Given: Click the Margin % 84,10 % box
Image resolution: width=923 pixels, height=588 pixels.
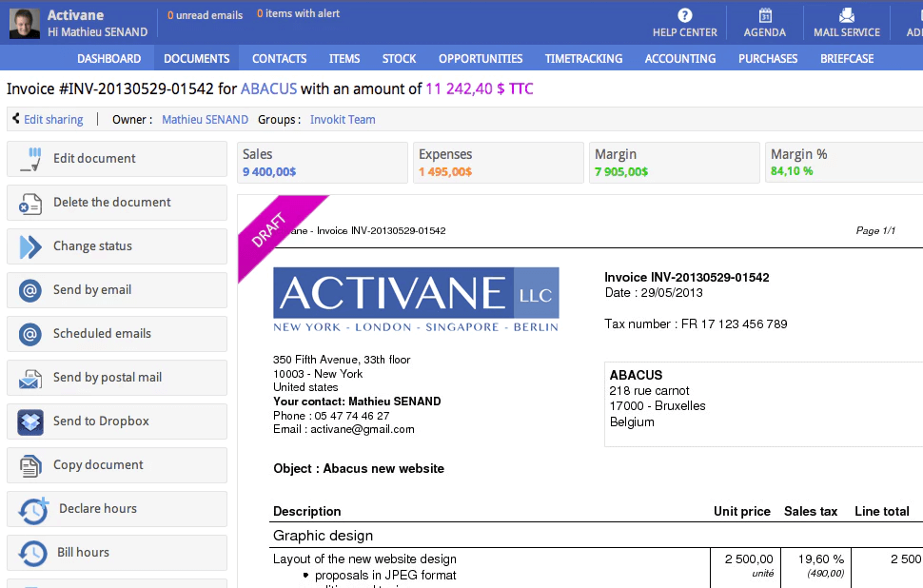Looking at the screenshot, I should click(844, 163).
